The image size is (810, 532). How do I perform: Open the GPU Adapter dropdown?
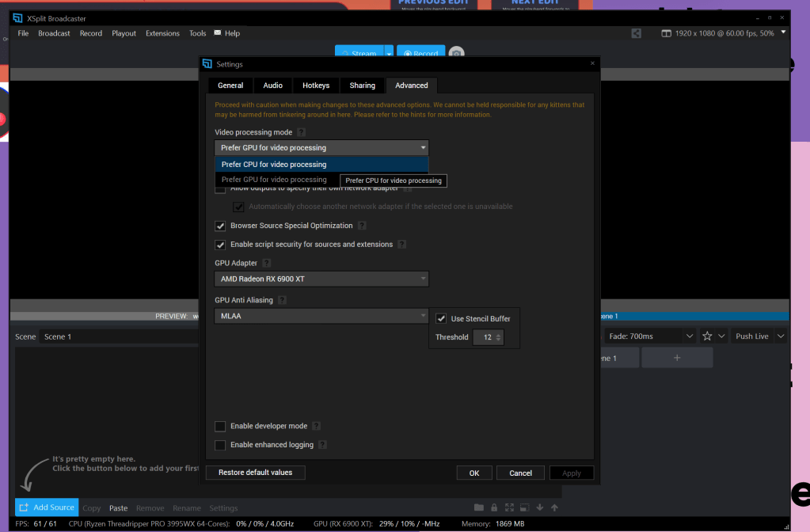(321, 279)
